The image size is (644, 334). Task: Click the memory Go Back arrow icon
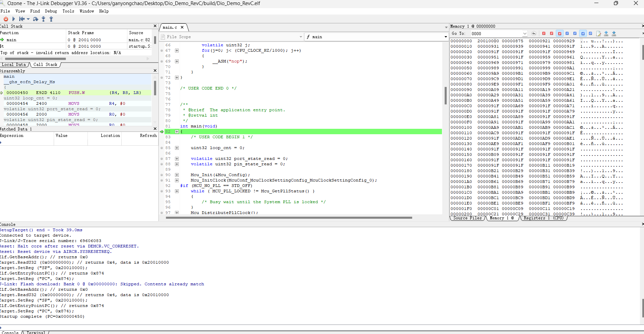534,33
